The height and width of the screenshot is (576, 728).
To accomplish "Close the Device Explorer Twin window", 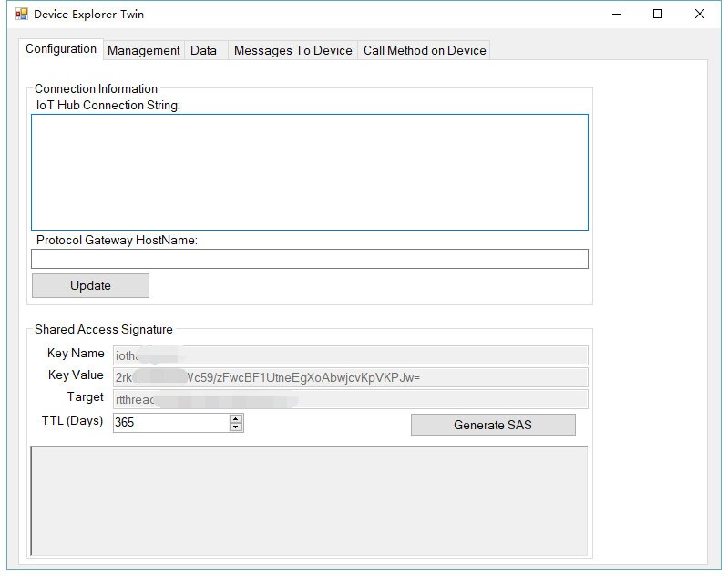I will pos(700,15).
